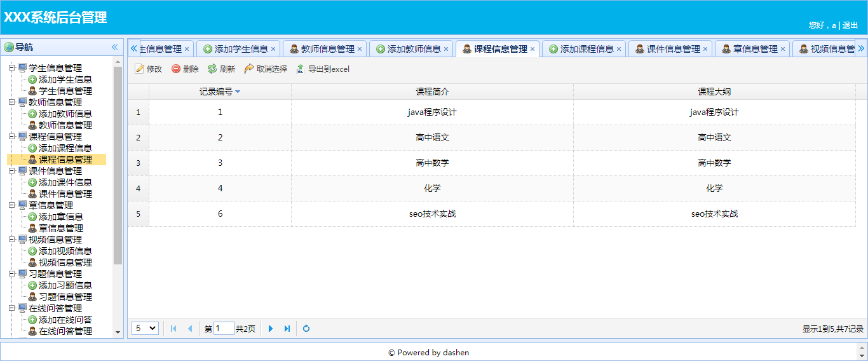
Task: Close the 课程信息管理 tab
Action: pos(532,49)
